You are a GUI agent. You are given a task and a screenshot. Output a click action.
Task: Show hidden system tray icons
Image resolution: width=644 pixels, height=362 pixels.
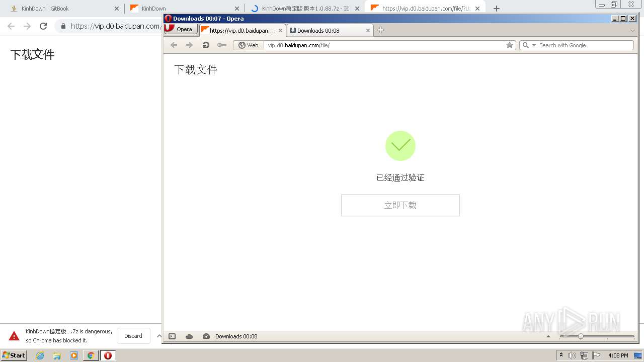[561, 355]
